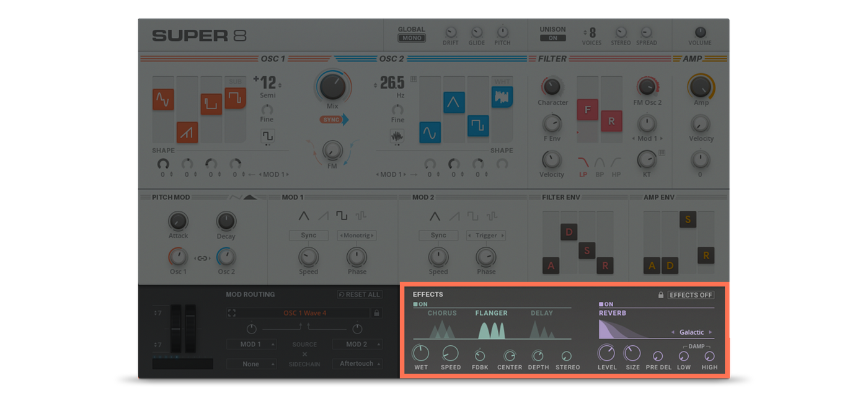
Task: Click the Amp Env S fader
Action: click(688, 219)
